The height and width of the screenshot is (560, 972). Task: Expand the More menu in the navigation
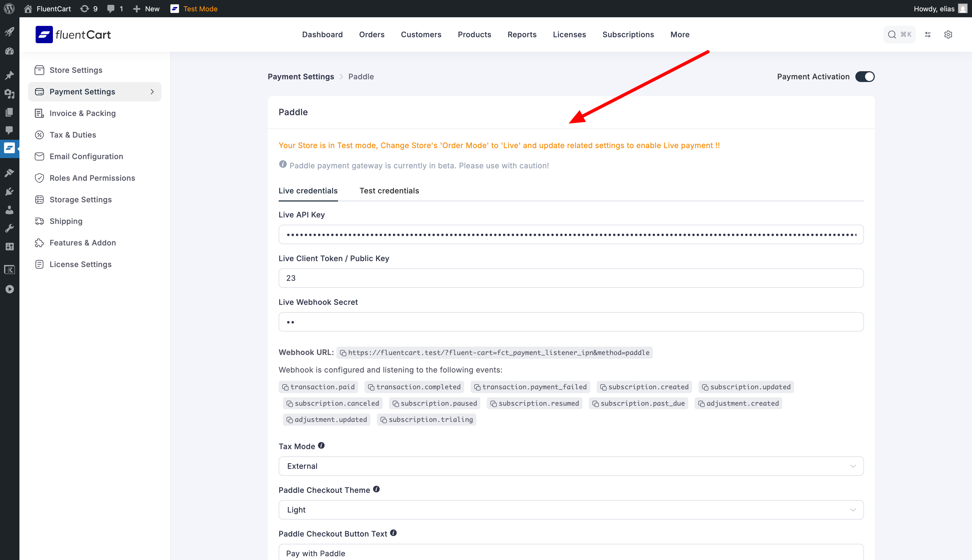[x=680, y=35]
